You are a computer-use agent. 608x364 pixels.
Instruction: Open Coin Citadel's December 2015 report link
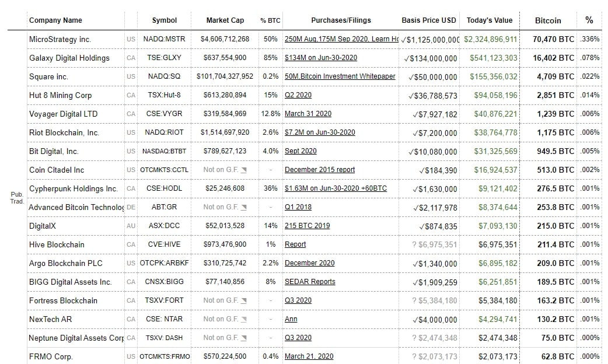[x=320, y=170]
